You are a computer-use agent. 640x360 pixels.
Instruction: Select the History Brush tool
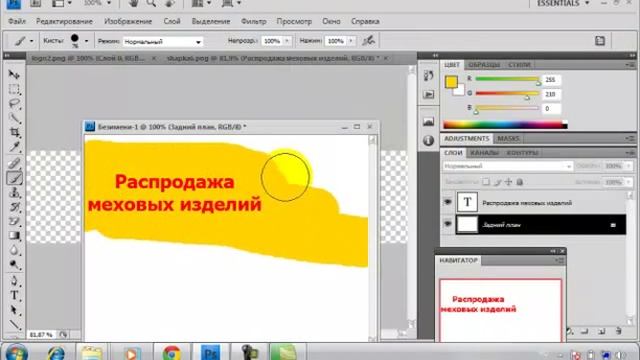[14, 207]
